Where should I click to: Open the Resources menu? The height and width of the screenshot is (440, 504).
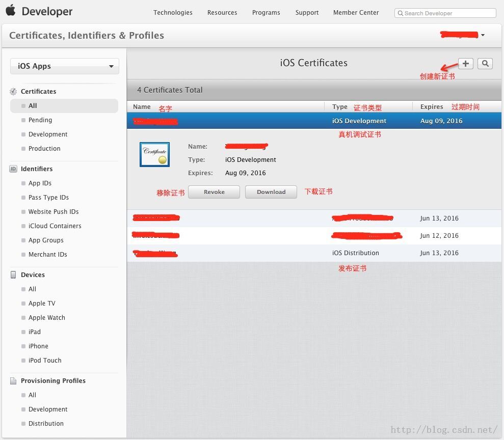pyautogui.click(x=222, y=13)
